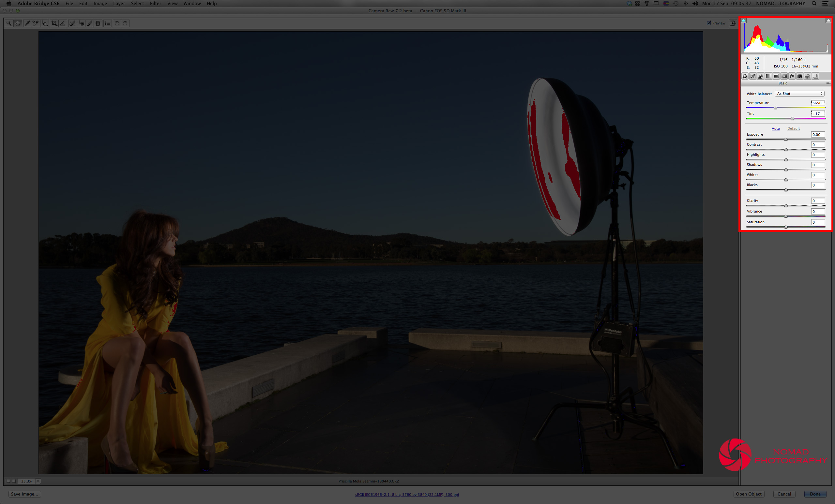The height and width of the screenshot is (504, 835).
Task: Toggle the highlight clipping warning
Action: [x=828, y=21]
